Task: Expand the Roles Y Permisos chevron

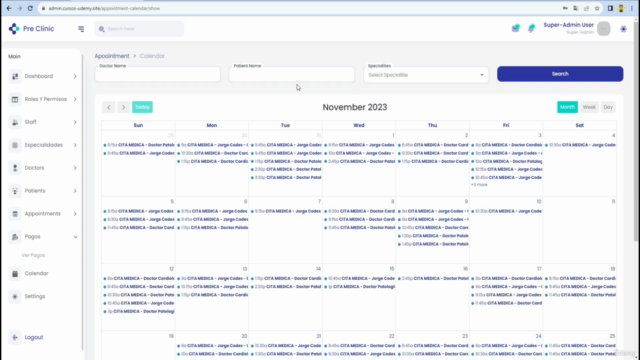Action: point(75,99)
